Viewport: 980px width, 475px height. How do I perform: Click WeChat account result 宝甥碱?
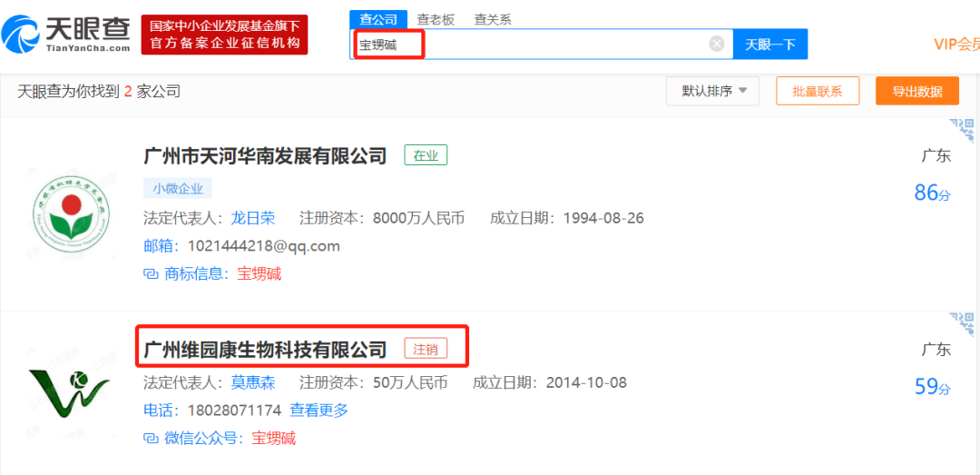274,438
